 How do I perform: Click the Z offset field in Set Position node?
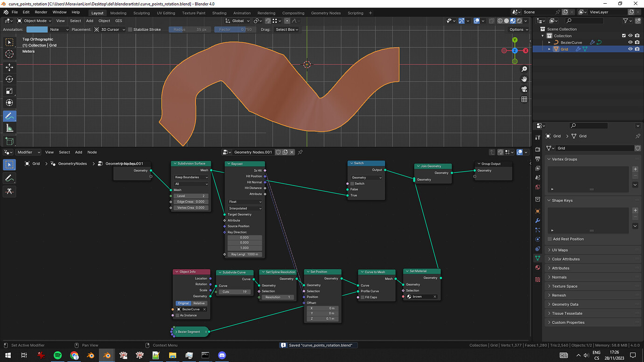(322, 318)
